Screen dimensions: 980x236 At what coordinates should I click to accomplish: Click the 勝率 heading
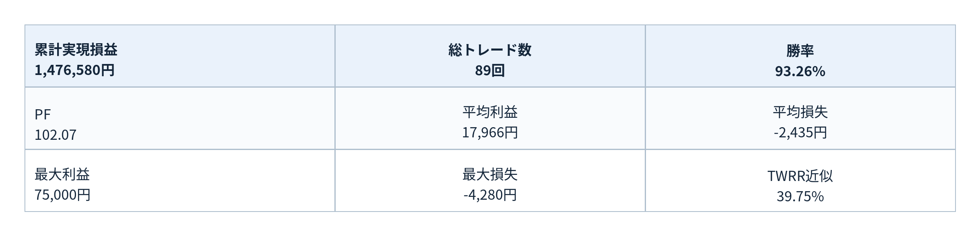click(x=800, y=51)
